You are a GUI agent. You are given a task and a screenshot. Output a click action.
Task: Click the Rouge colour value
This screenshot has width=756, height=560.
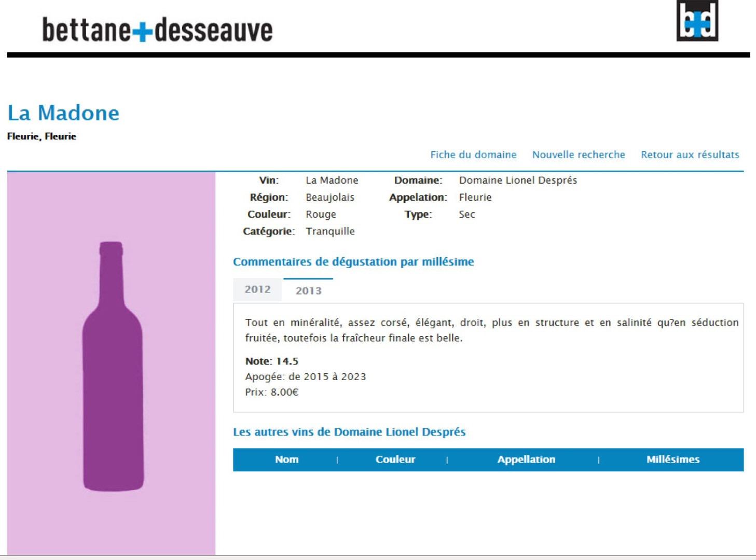[x=321, y=215]
